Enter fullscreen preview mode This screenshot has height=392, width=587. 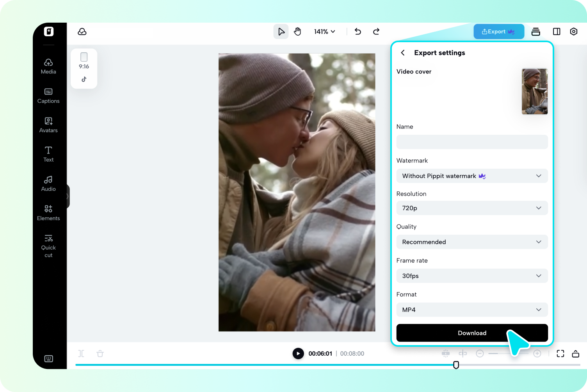pyautogui.click(x=560, y=354)
